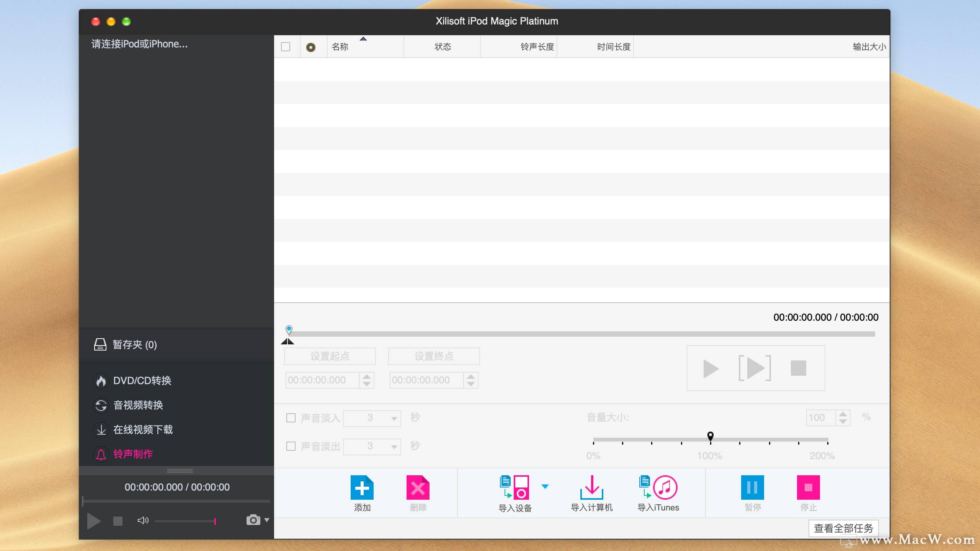Select 铃声制作 in the sidebar
This screenshot has height=551, width=980.
[133, 454]
